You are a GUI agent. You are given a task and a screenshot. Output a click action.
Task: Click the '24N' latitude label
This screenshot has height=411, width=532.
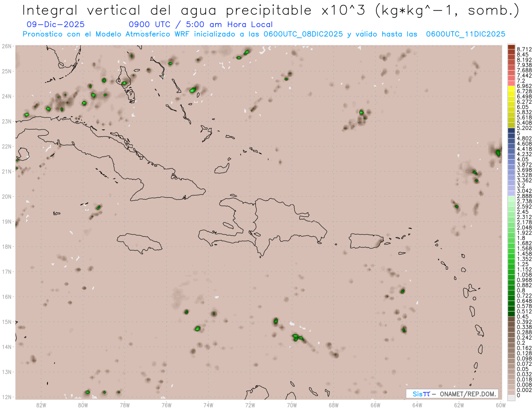pos(7,96)
